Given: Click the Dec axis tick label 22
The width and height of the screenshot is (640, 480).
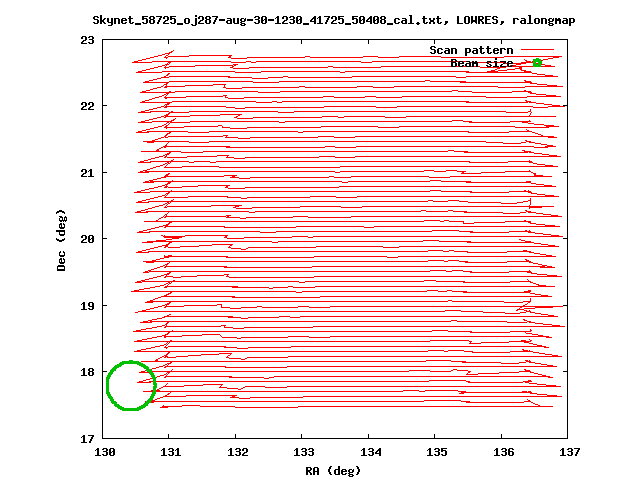Looking at the screenshot, I should (87, 106).
